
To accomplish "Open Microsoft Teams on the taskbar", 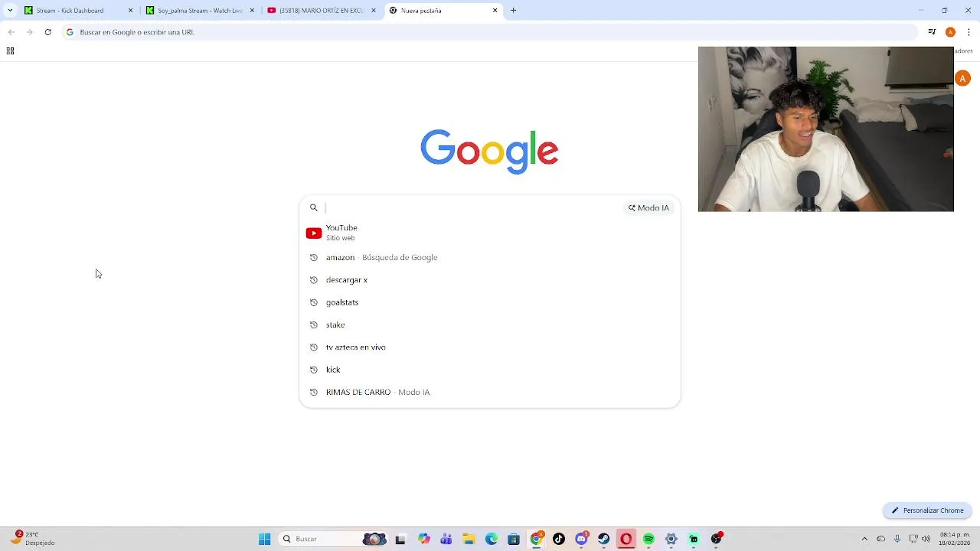I will (x=446, y=539).
